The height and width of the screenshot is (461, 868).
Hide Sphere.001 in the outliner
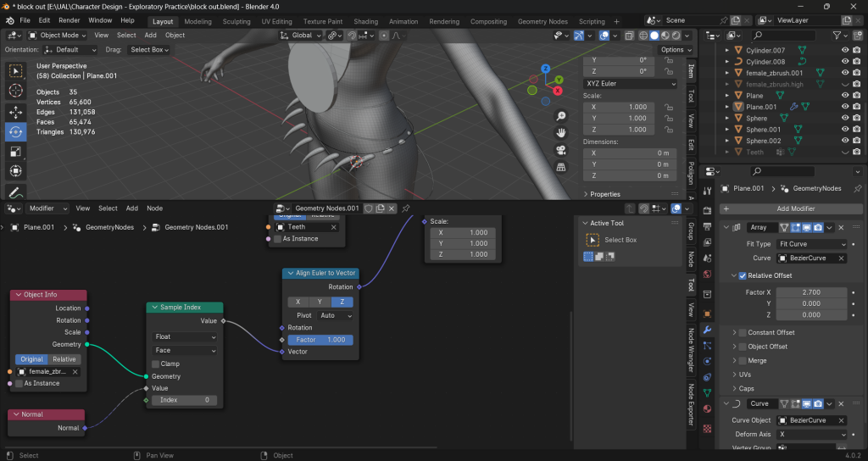coord(845,130)
